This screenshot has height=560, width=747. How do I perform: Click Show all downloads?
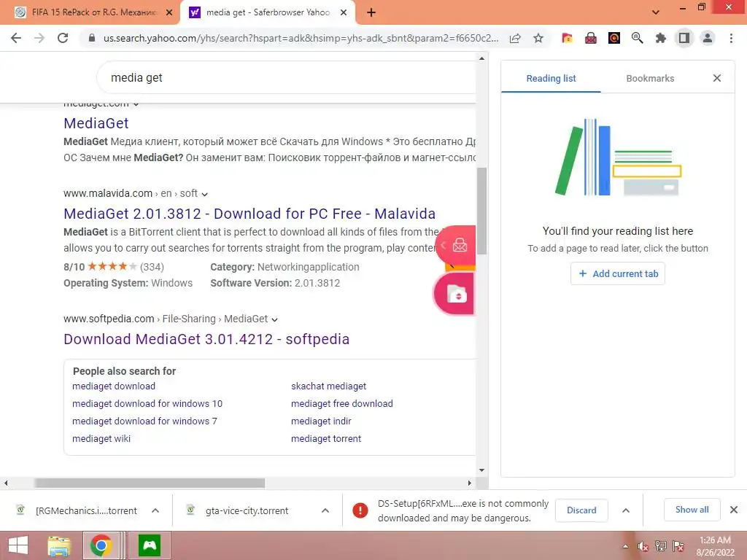[692, 510]
